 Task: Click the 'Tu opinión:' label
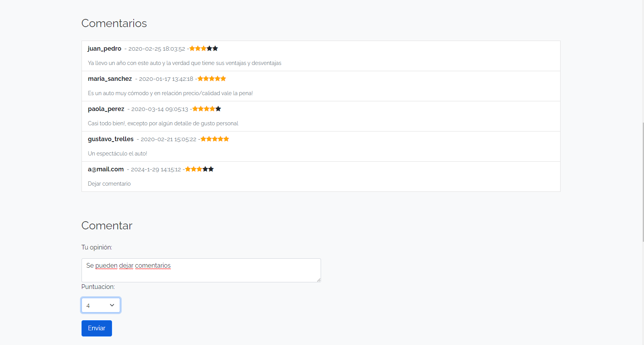click(97, 247)
